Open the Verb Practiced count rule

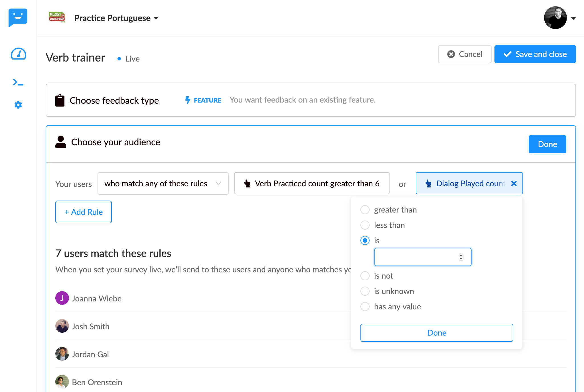pos(312,183)
